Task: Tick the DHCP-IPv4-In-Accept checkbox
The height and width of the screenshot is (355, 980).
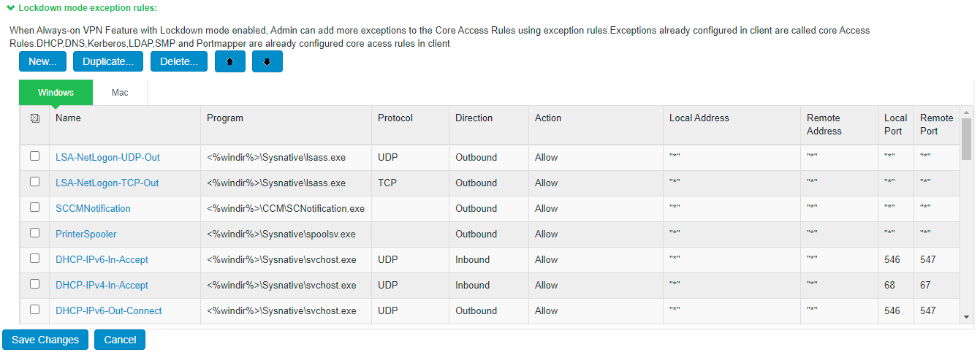Action: (x=34, y=284)
